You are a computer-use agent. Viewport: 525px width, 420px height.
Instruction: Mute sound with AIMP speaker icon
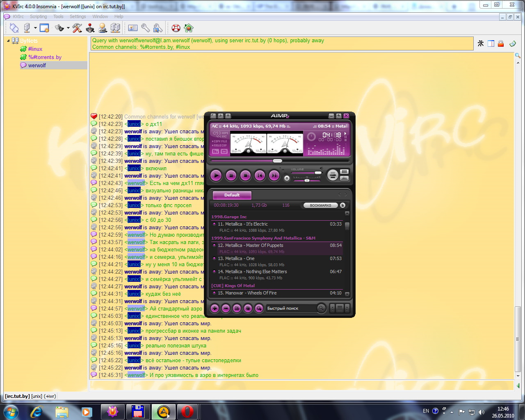pyautogui.click(x=322, y=168)
